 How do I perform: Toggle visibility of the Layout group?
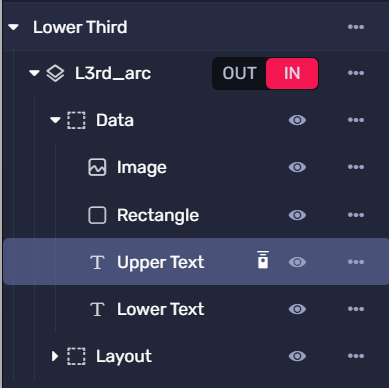[297, 356]
